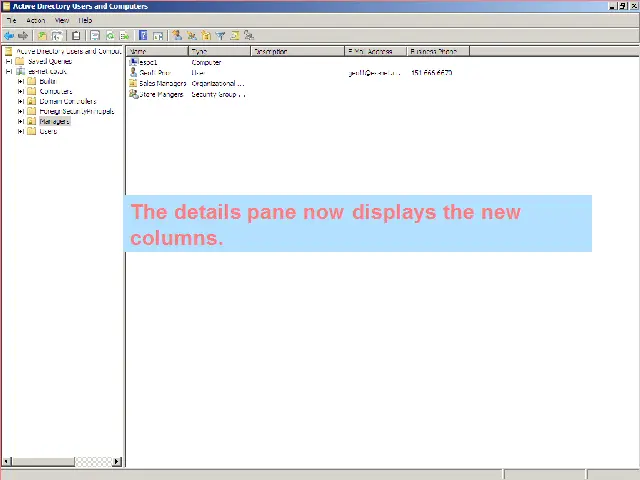
Task: Click the Back arrow toolbar icon
Action: (x=9, y=36)
